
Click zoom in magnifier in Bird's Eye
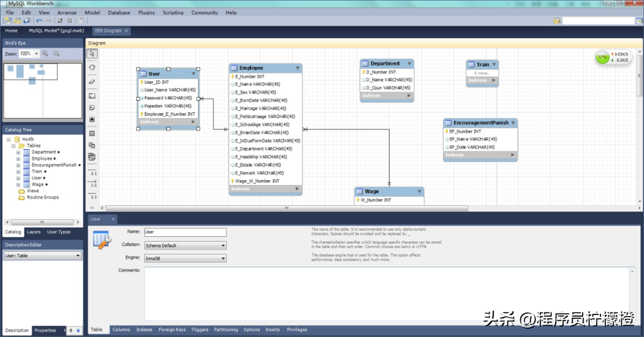click(x=45, y=54)
